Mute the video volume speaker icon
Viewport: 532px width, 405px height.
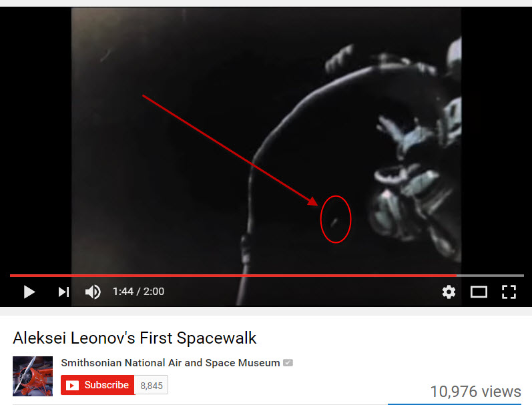(93, 292)
